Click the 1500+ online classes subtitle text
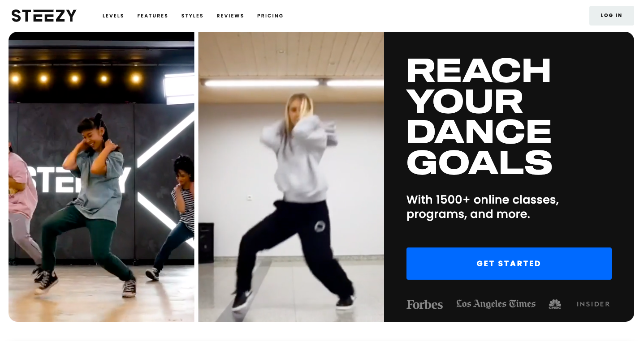 click(483, 207)
